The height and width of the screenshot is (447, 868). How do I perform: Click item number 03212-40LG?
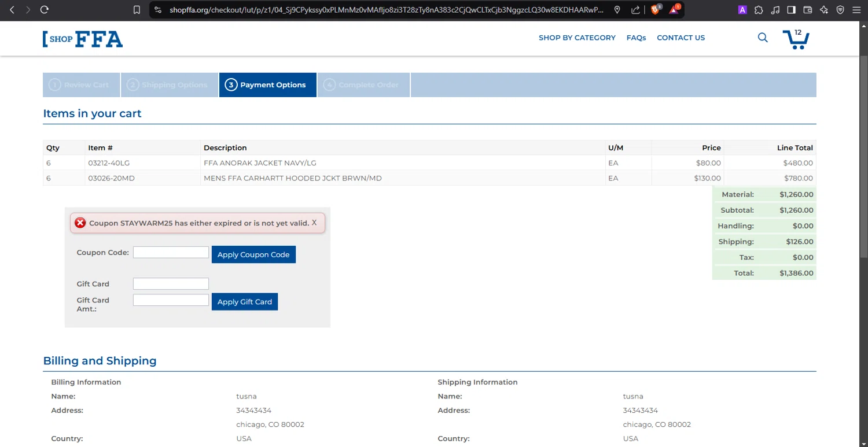[x=109, y=163]
